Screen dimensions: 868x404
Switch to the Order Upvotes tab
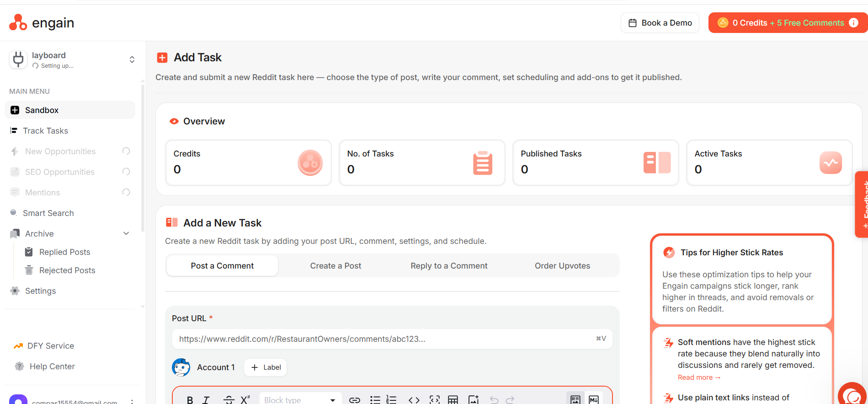pyautogui.click(x=562, y=266)
